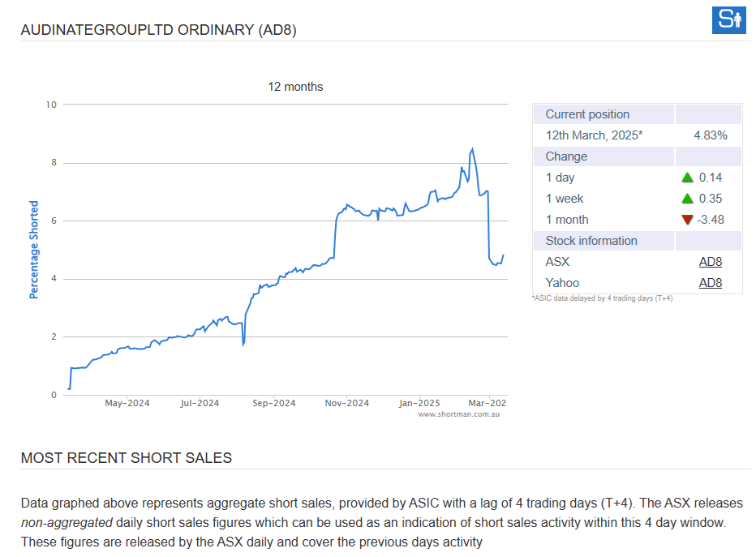The image size is (756, 557).
Task: Click the green up arrow beside 1 day
Action: point(687,178)
